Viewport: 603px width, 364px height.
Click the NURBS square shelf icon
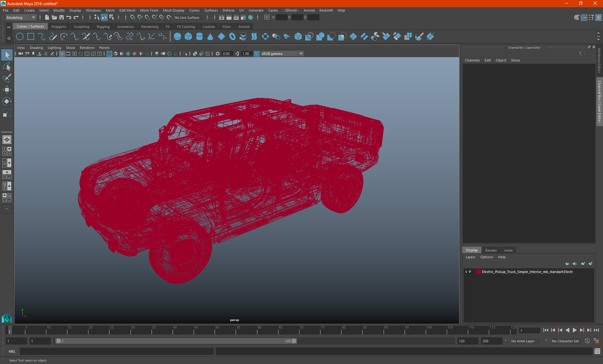pyautogui.click(x=31, y=37)
